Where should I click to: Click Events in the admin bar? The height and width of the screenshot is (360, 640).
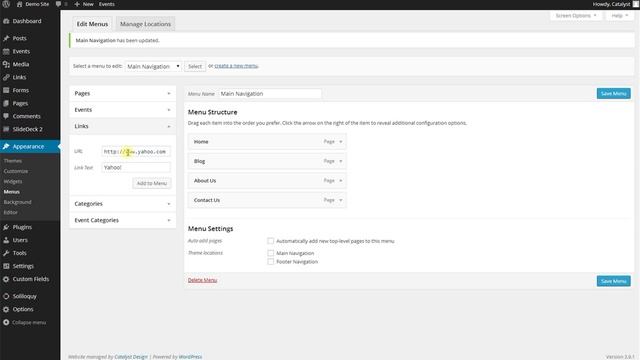pyautogui.click(x=107, y=4)
